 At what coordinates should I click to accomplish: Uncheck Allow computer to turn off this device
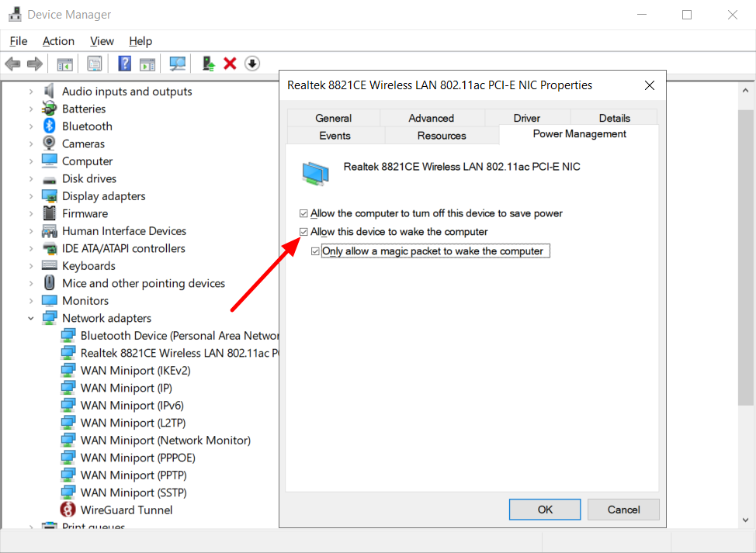pos(303,213)
